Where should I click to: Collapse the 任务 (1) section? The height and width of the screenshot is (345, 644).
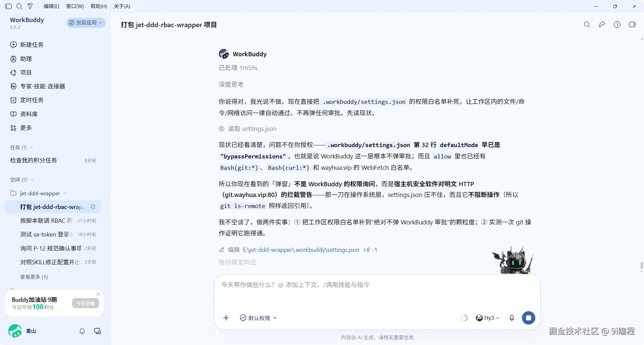tap(21, 147)
